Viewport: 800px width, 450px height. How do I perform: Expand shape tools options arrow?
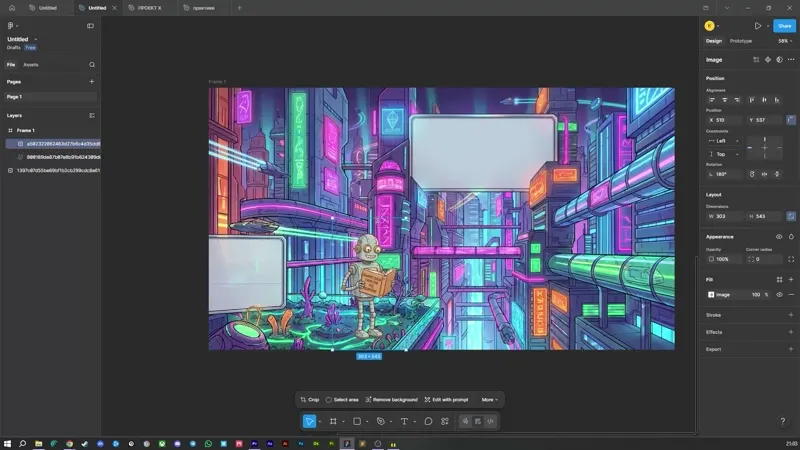367,422
